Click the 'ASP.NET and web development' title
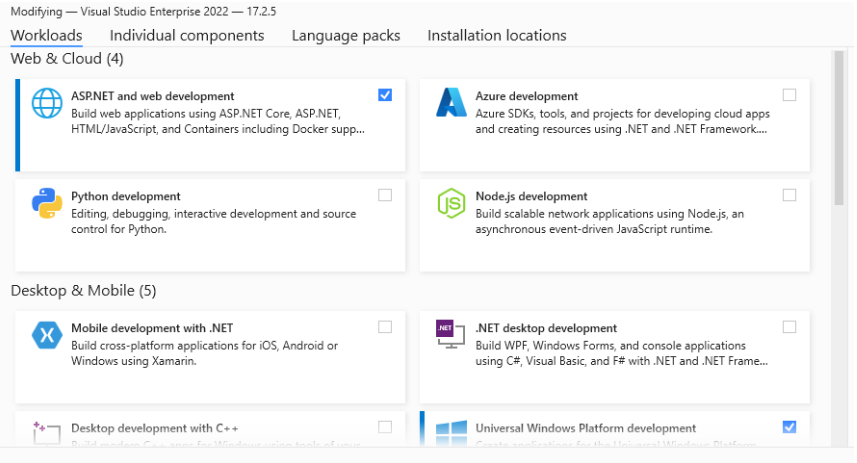Viewport: 857px width, 463px height. [x=152, y=96]
